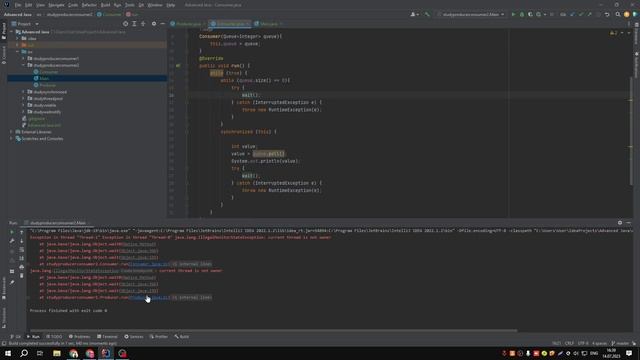This screenshot has height=360, width=640.
Task: Open the Problems tool window tab
Action: click(x=79, y=337)
